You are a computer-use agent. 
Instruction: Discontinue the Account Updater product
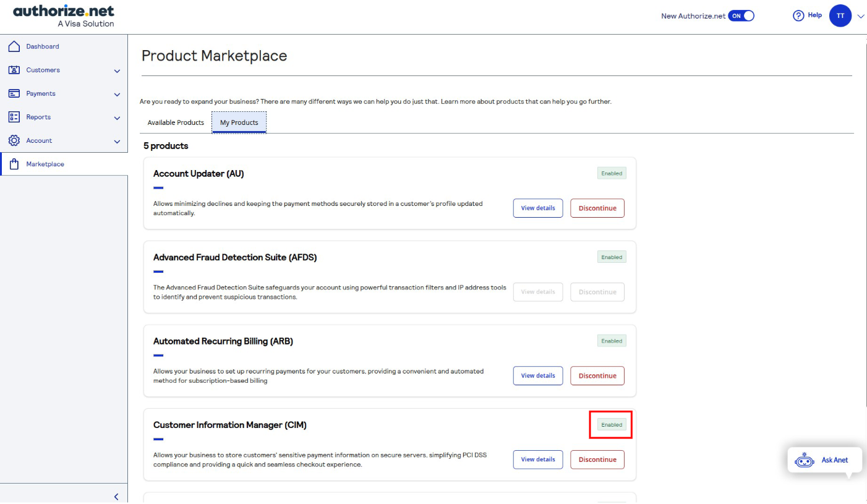[x=597, y=208]
